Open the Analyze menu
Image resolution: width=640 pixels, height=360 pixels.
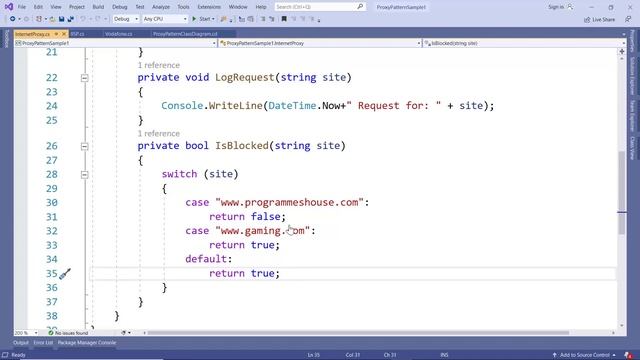point(161,7)
